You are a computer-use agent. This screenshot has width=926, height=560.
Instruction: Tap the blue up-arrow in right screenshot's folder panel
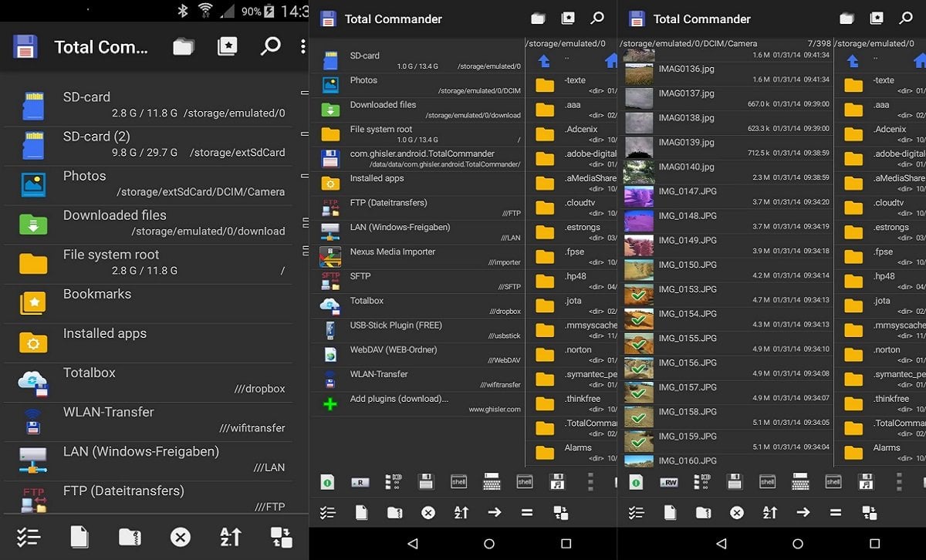click(x=853, y=61)
